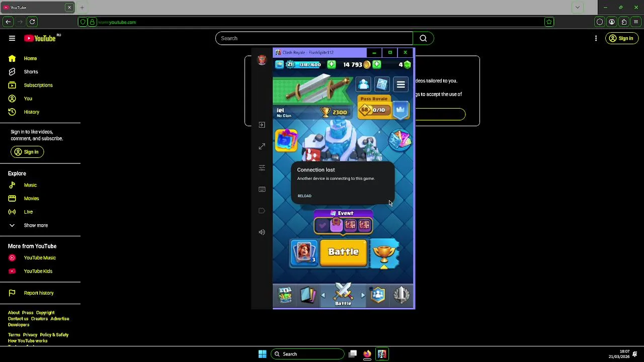The image size is (644, 362).
Task: Open the mystery box gift icon
Action: click(286, 140)
